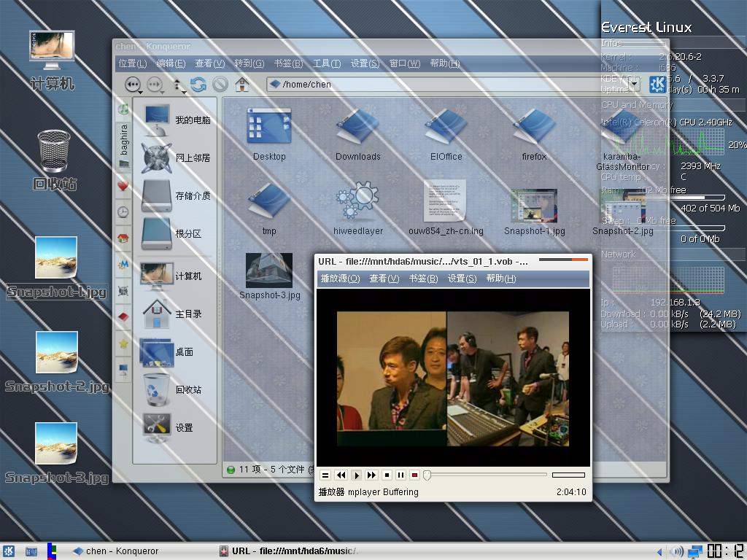This screenshot has width=747, height=560.
Task: Click the show desktop icon on the taskbar
Action: click(31, 551)
